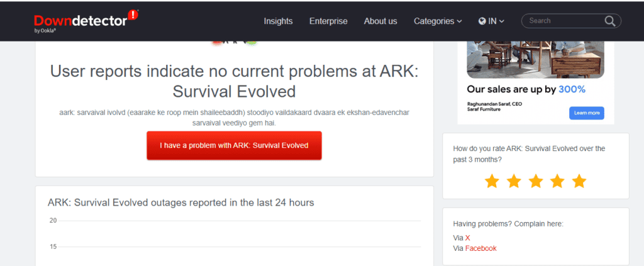Open the IN country selector dropdown
The width and height of the screenshot is (644, 266).
coord(492,21)
